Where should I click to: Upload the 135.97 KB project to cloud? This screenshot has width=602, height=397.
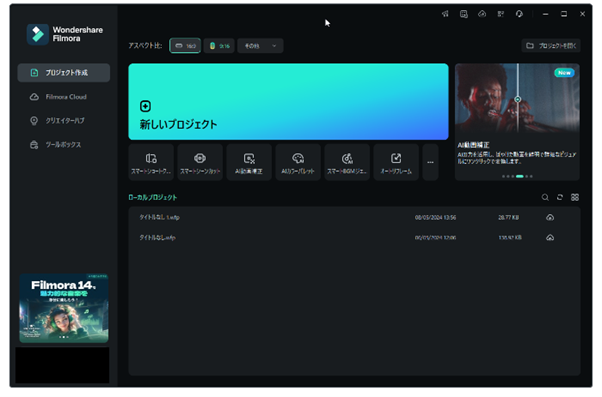click(x=550, y=238)
